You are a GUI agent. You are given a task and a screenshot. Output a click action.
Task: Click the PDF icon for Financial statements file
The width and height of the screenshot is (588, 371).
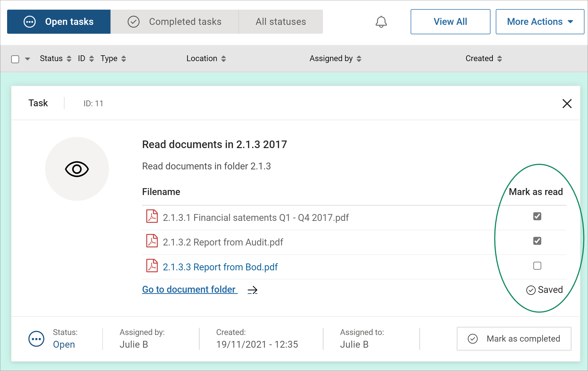[x=152, y=216]
